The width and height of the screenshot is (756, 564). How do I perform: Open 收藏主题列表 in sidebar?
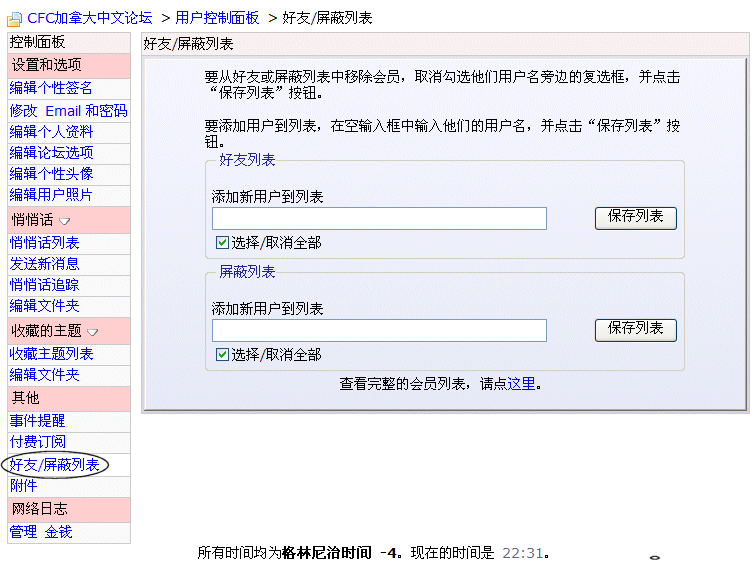point(51,354)
